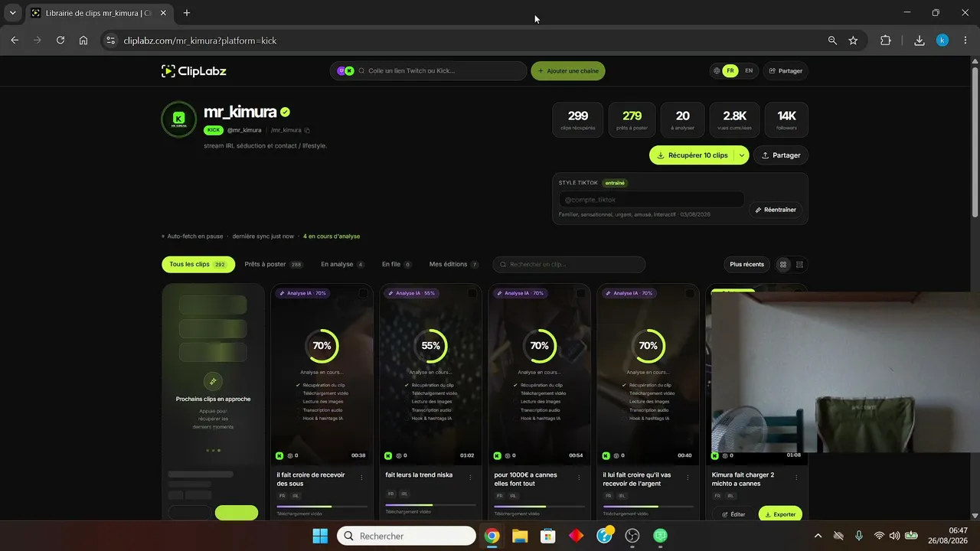The height and width of the screenshot is (551, 980).
Task: Click Exporter on the Kimura fait charger clip
Action: [780, 514]
